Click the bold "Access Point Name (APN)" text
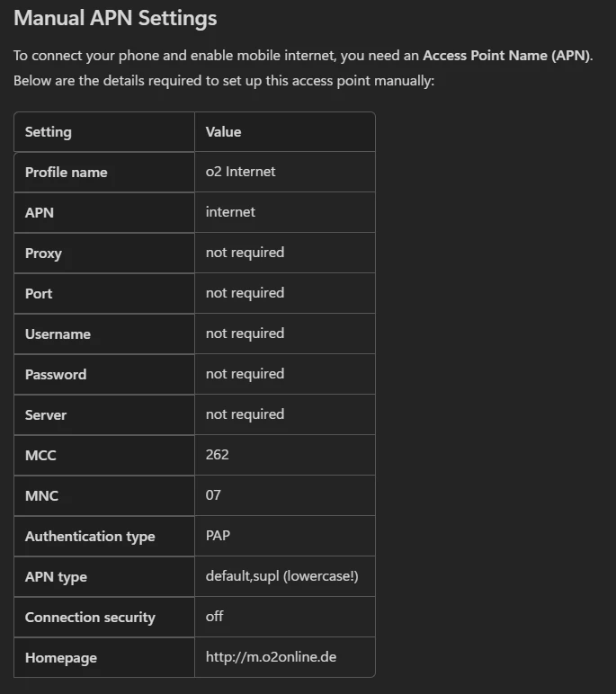616x694 pixels. coord(506,56)
